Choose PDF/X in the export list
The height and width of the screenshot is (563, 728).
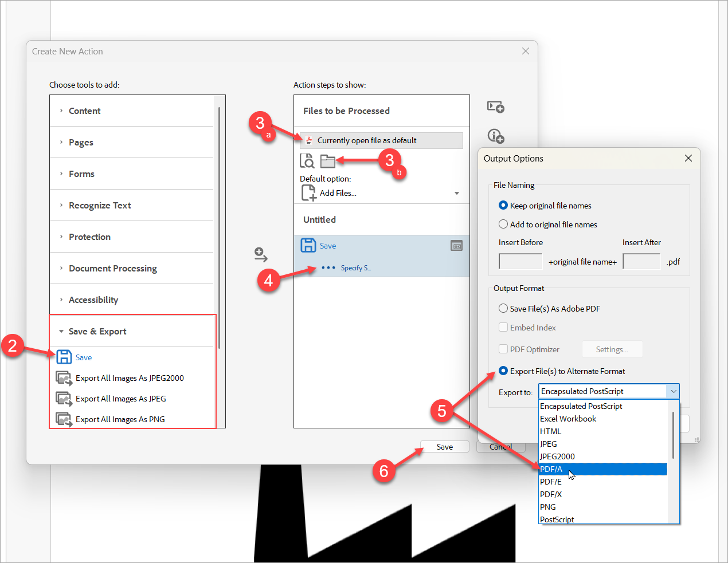[x=603, y=494]
